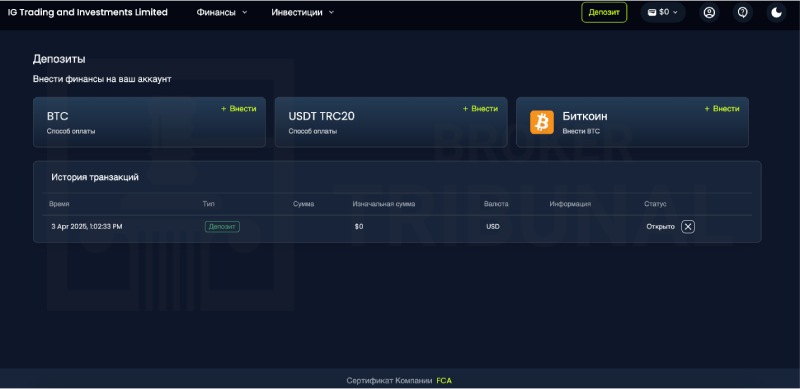Click the История транзакций heading
Viewport: 800px width, 389px height.
point(95,177)
